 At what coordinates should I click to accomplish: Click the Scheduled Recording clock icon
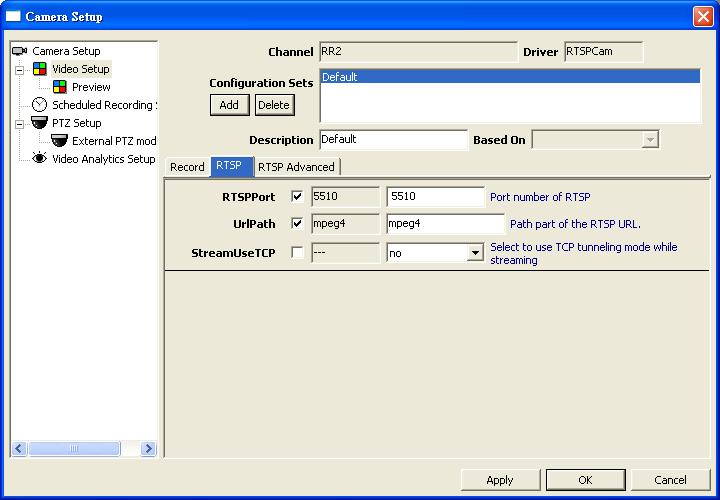(39, 105)
